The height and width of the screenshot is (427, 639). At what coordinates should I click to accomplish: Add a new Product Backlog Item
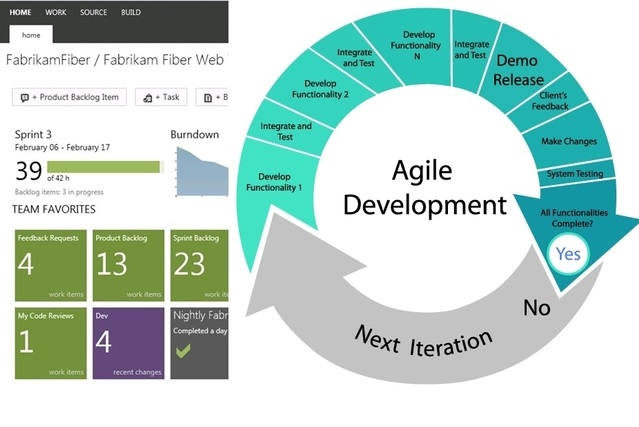pos(69,97)
